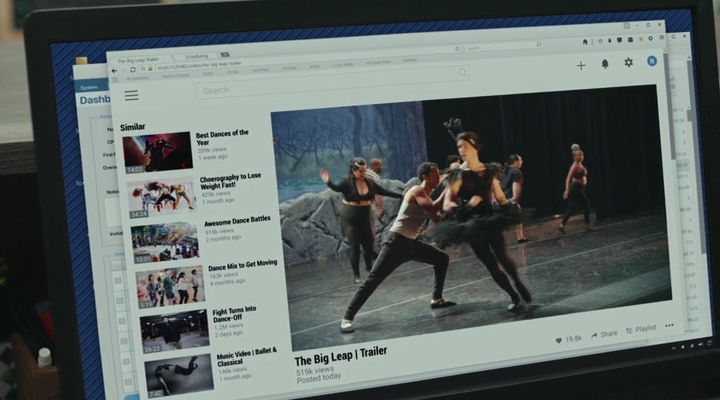The width and height of the screenshot is (720, 400).
Task: Open the notifications bell
Action: coord(605,64)
